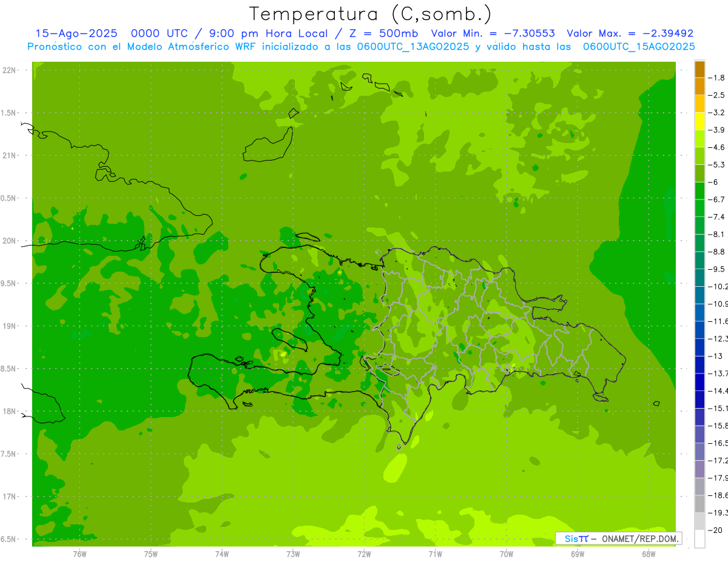Click the "17N" latitude label
728x562 pixels.
click(10, 497)
